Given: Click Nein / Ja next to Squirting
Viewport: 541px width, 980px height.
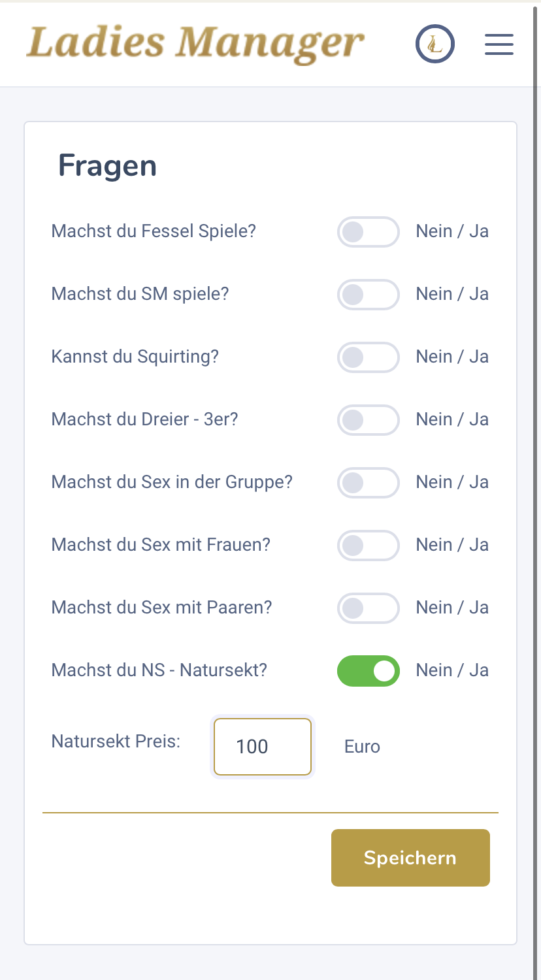Looking at the screenshot, I should [452, 357].
